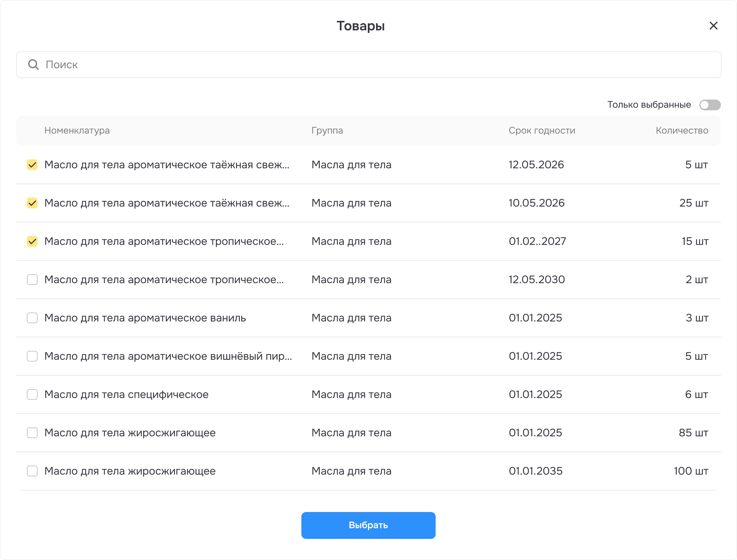The width and height of the screenshot is (737, 560).
Task: Click date 12.05.2030
Action: tap(537, 280)
